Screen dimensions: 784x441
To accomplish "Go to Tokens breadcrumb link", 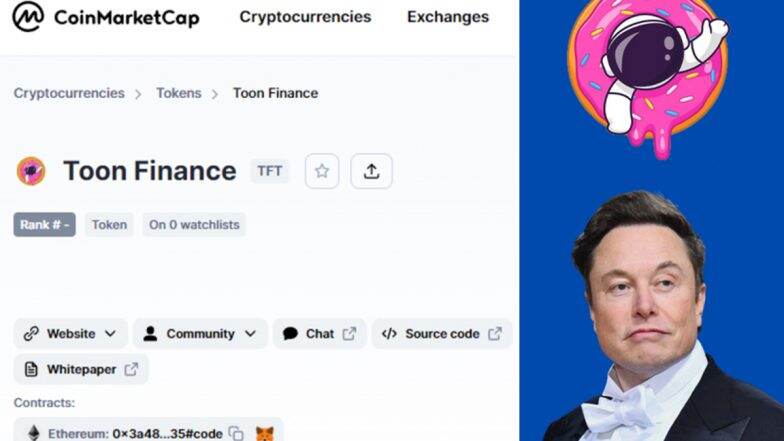I will (178, 93).
